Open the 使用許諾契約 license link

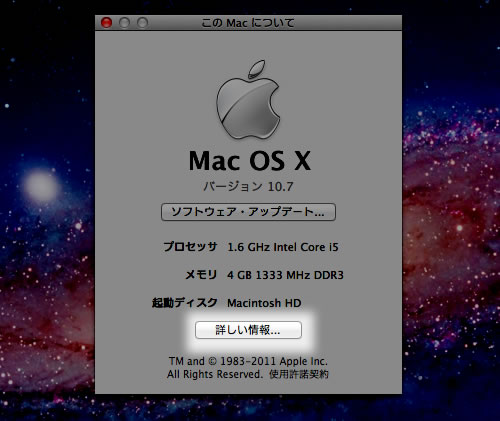pos(299,374)
